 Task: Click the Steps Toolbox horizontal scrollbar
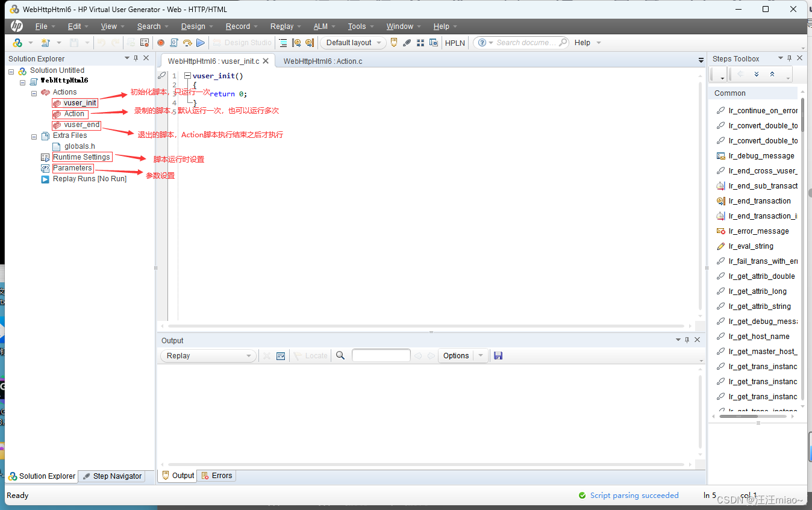point(739,417)
